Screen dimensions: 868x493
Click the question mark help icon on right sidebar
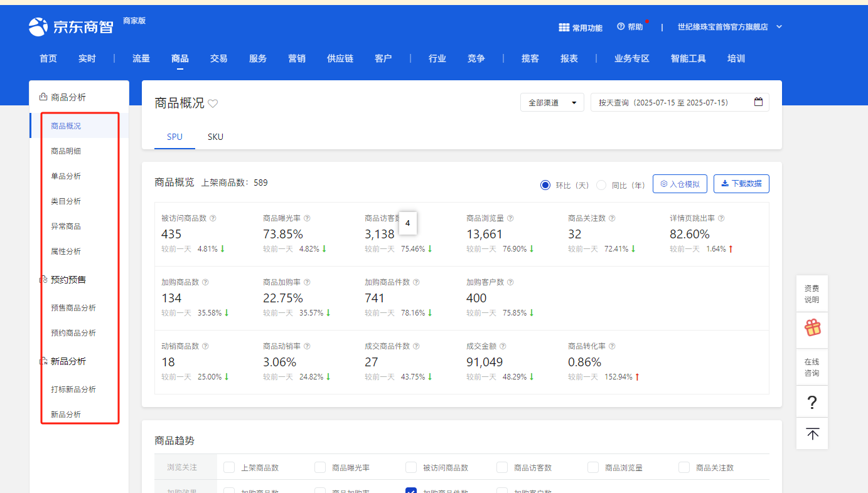point(812,403)
